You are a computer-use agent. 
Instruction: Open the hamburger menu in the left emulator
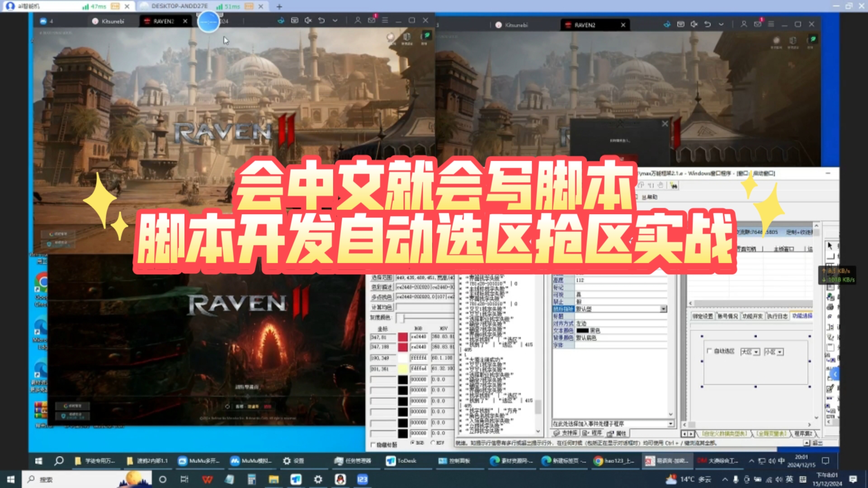tap(385, 20)
